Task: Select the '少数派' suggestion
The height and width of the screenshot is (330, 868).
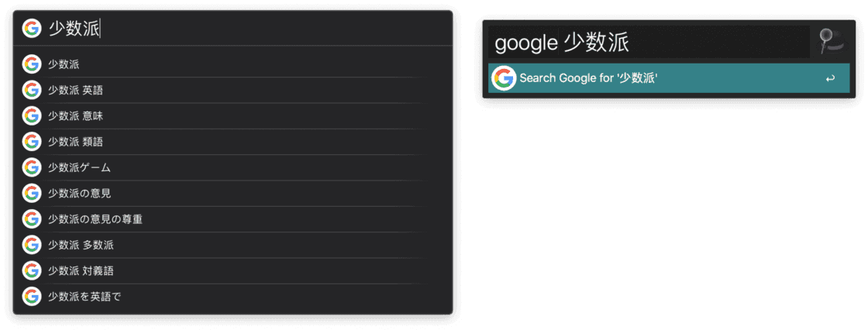Action: point(232,64)
